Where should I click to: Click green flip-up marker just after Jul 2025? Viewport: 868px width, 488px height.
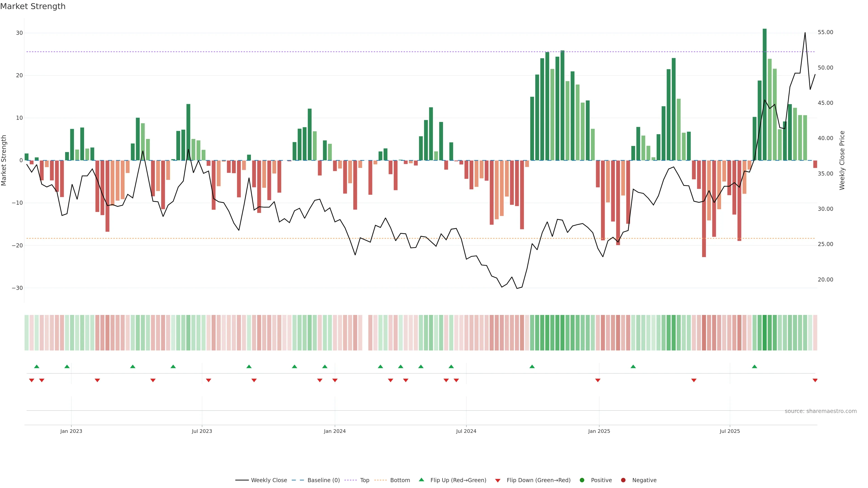pos(755,366)
